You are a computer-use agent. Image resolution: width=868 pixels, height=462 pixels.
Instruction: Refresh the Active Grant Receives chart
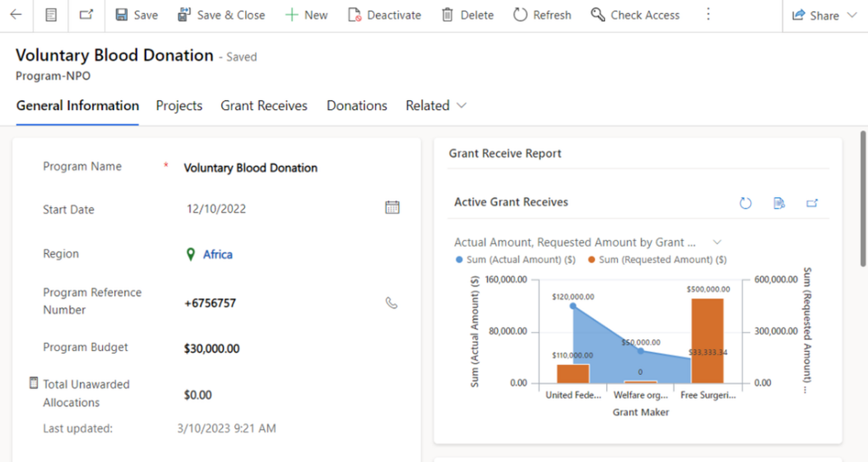point(745,203)
